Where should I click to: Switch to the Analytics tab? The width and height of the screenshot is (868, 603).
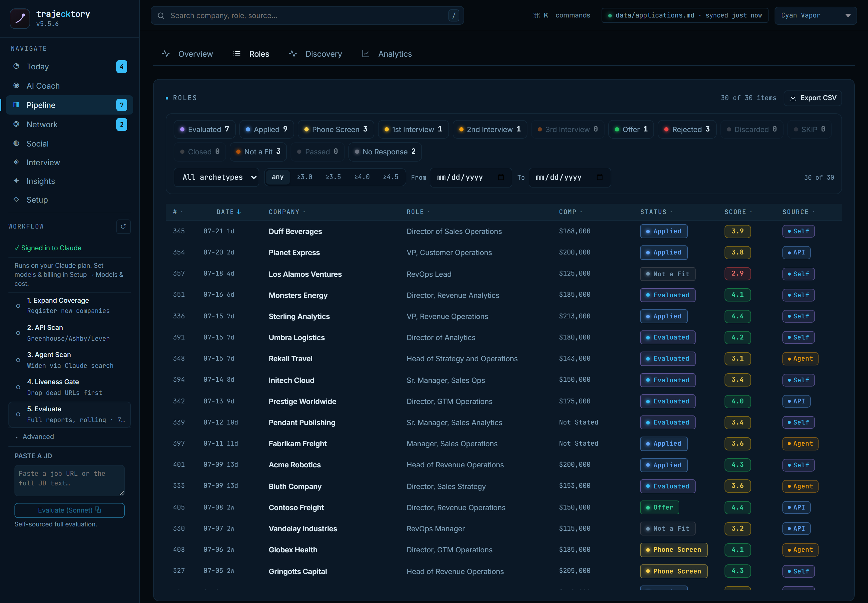[387, 54]
